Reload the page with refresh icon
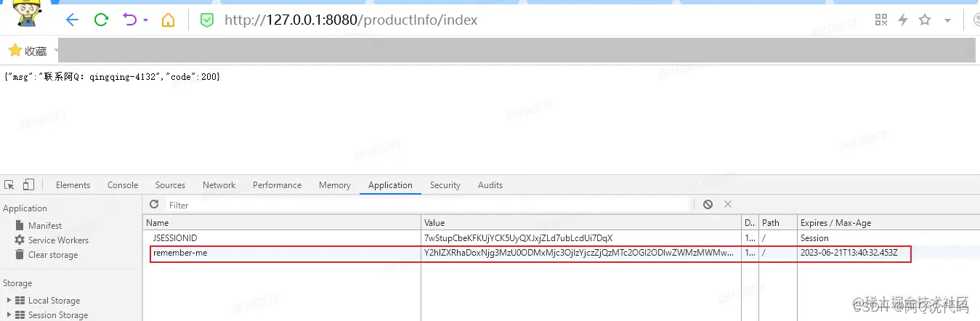980x321 pixels. click(101, 20)
